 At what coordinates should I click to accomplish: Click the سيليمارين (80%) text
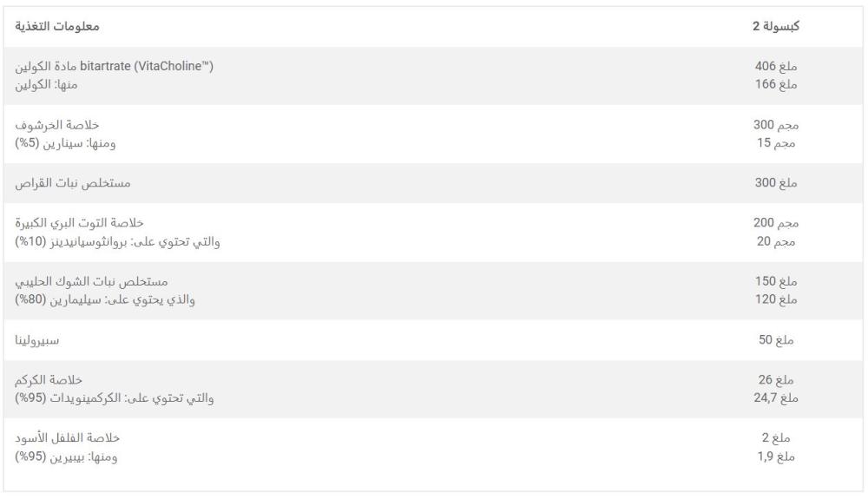(x=58, y=299)
